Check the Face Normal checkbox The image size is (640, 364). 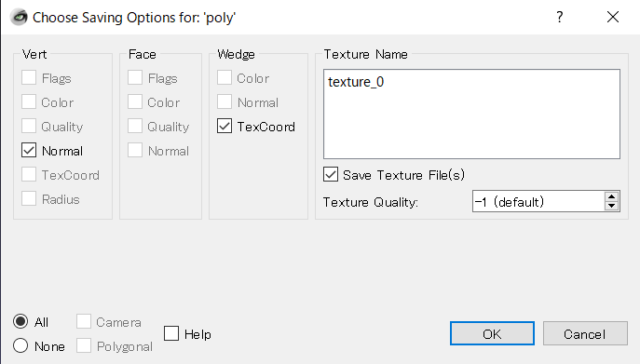tap(135, 151)
